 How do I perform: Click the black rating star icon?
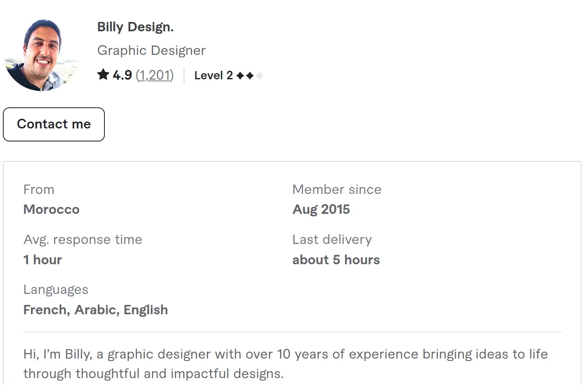(x=103, y=75)
